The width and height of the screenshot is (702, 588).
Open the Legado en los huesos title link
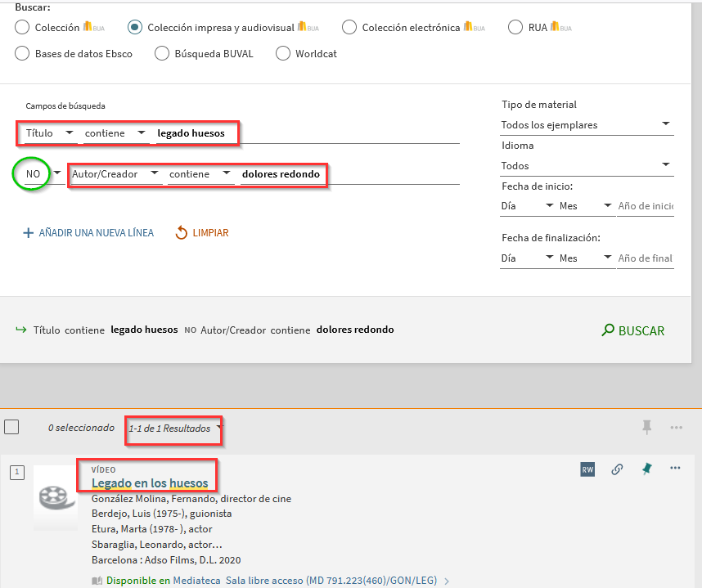[x=150, y=483]
